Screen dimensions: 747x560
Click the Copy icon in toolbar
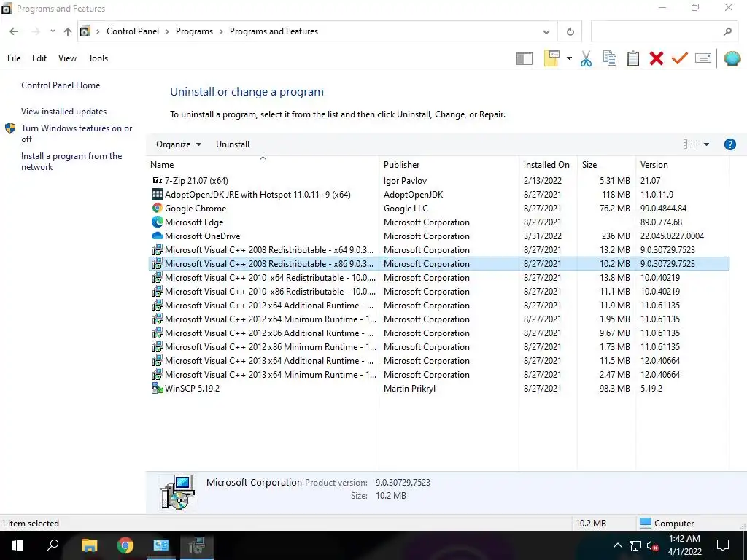click(609, 58)
